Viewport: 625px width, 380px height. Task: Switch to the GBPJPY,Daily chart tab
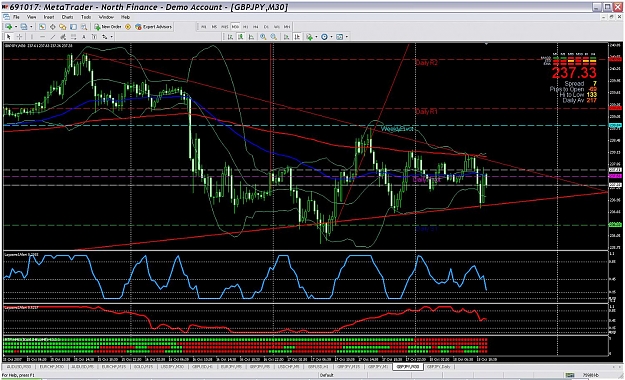tap(438, 366)
